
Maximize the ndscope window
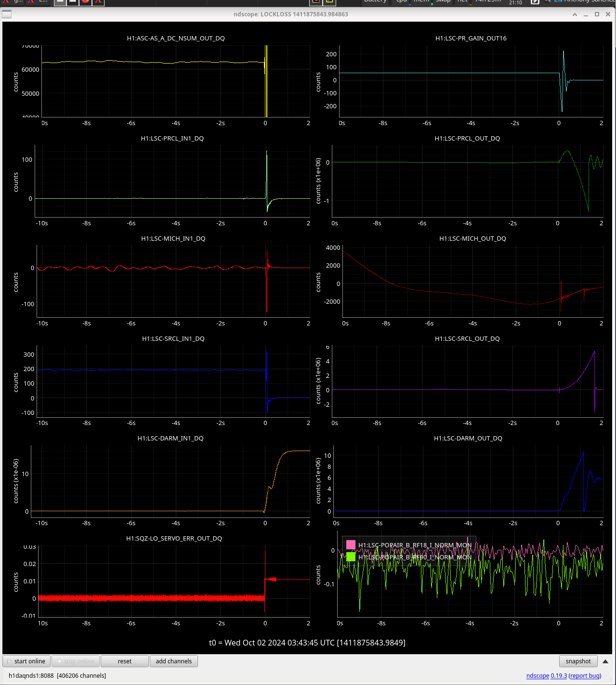coord(597,14)
